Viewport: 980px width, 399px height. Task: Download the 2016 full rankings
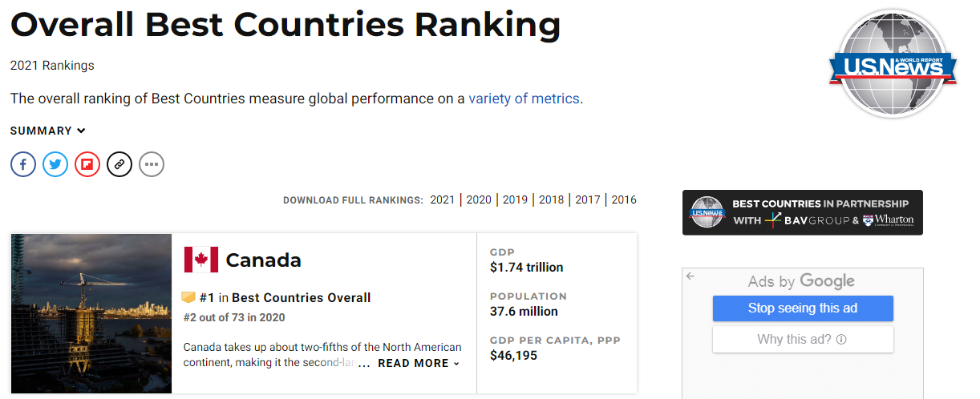pos(624,199)
